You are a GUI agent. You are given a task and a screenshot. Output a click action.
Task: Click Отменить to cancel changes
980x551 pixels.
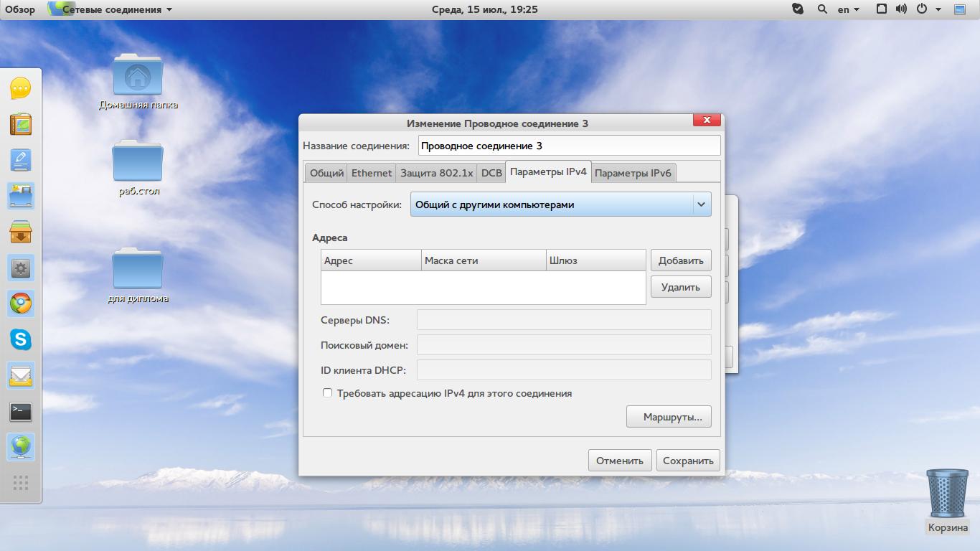pos(620,461)
